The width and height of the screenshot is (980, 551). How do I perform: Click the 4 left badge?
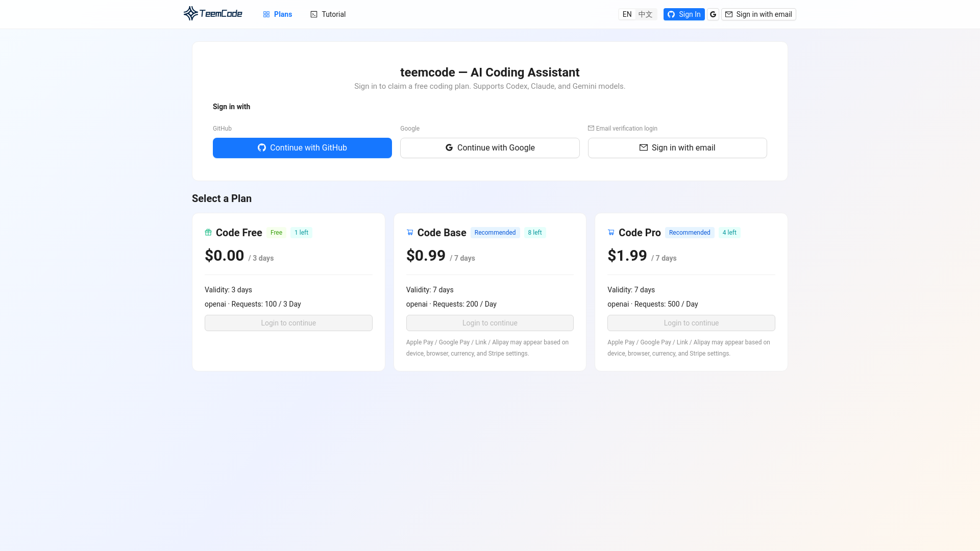click(x=729, y=233)
